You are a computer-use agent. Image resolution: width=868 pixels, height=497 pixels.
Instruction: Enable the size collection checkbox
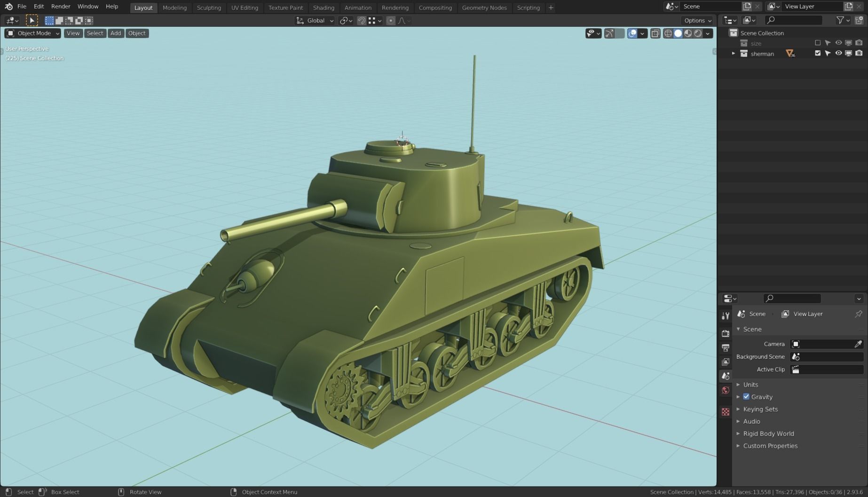pyautogui.click(x=818, y=43)
